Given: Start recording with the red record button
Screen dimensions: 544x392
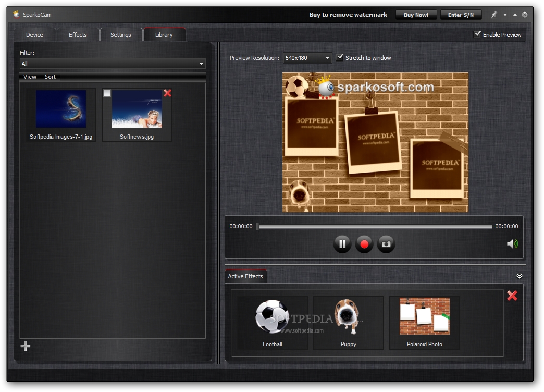Looking at the screenshot, I should click(x=364, y=244).
